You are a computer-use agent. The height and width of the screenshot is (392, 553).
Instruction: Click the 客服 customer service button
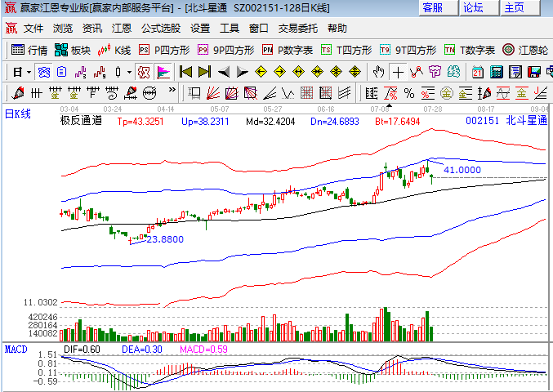[x=439, y=7]
